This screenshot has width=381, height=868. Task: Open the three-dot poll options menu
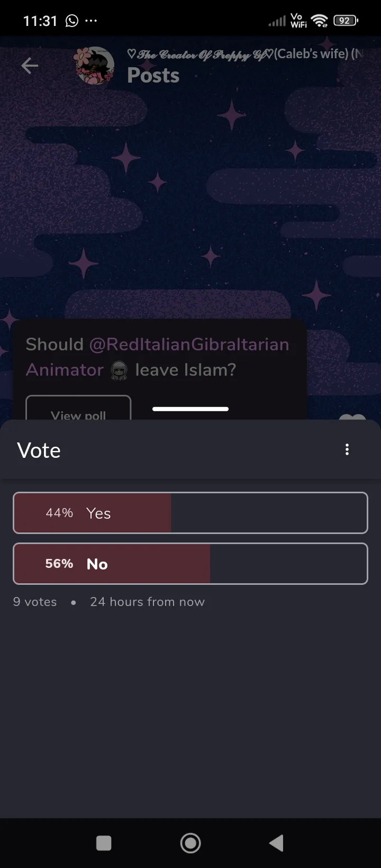point(347,450)
